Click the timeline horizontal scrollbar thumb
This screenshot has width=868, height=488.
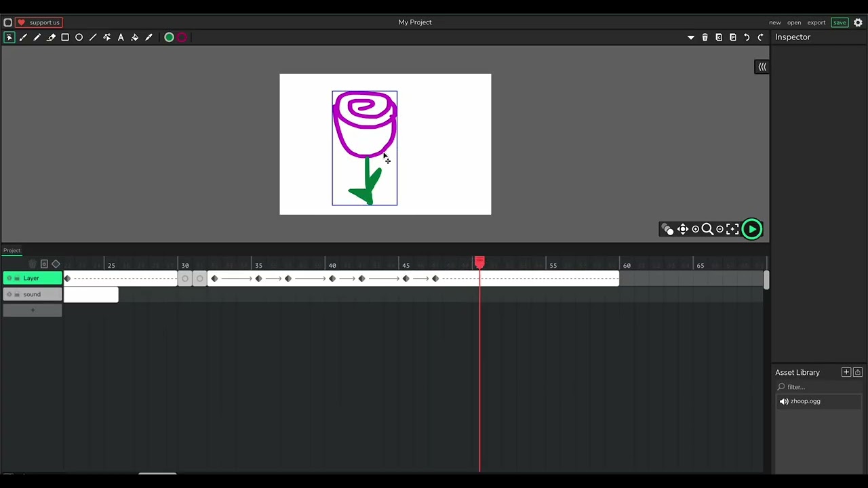(x=157, y=474)
